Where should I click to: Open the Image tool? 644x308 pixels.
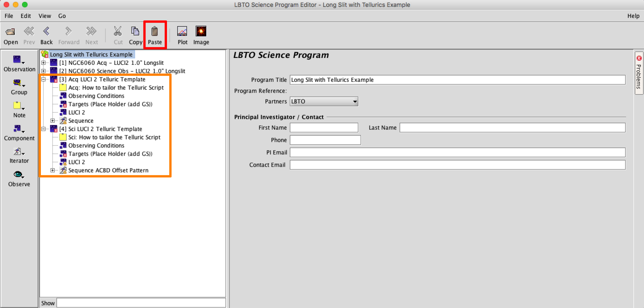(x=201, y=31)
